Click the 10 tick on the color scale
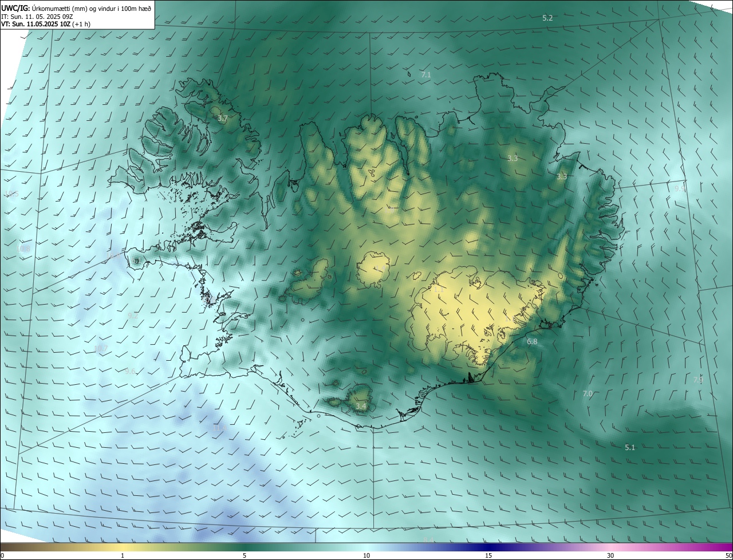 [366, 556]
